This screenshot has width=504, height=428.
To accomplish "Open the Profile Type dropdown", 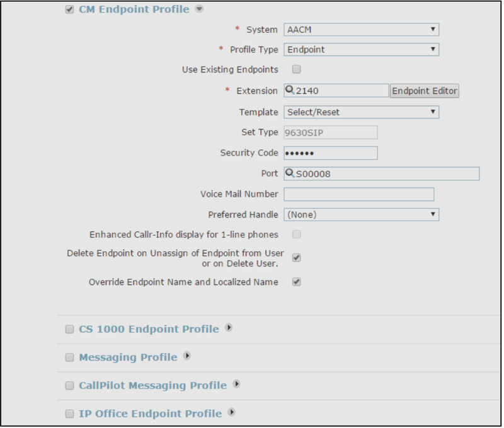I will click(361, 50).
